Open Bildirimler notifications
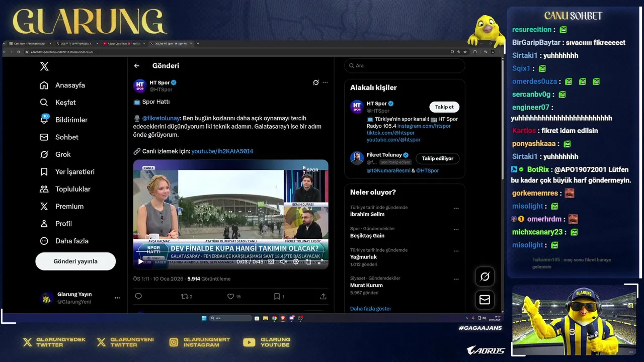Screen dimensions: 644x362 (63, 120)
